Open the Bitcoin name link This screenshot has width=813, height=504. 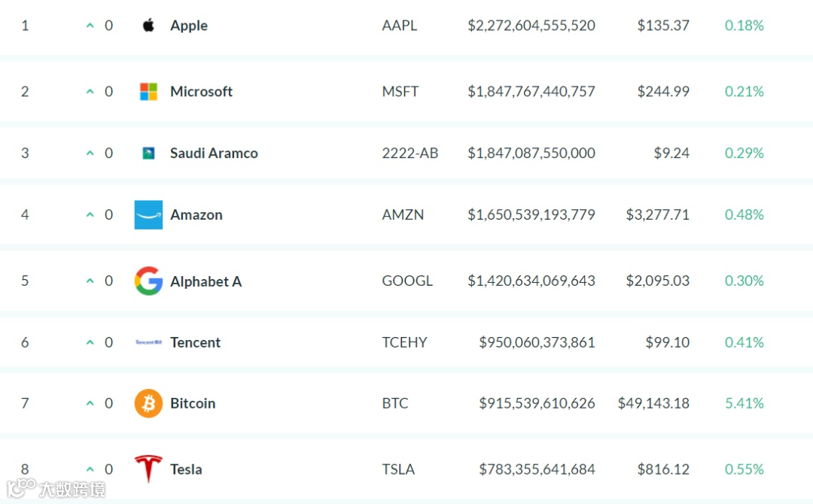tap(193, 404)
